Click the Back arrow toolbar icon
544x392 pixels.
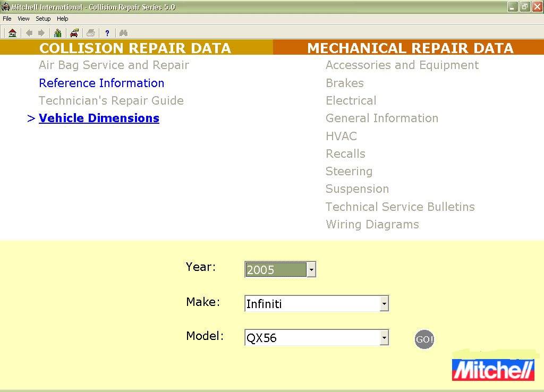click(30, 33)
